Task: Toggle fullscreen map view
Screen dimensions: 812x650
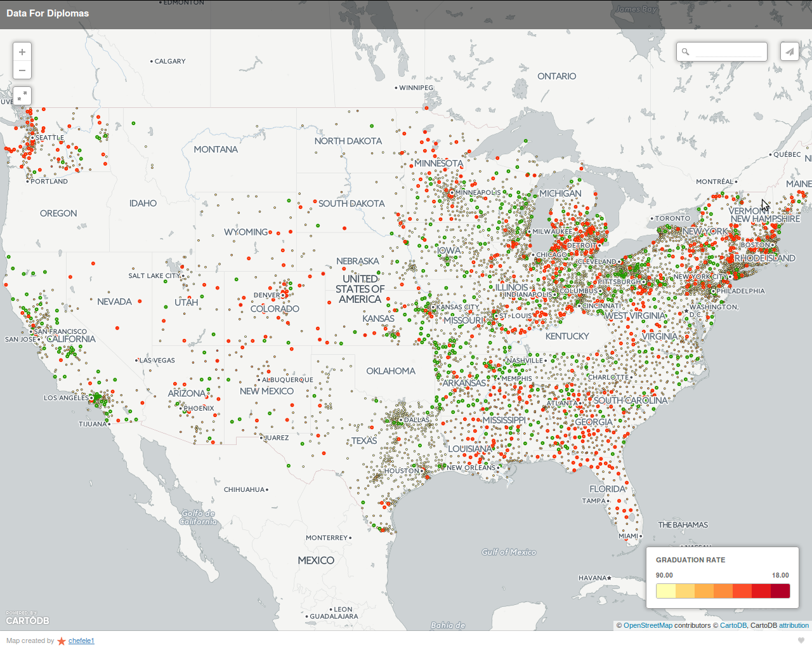Action: point(22,96)
